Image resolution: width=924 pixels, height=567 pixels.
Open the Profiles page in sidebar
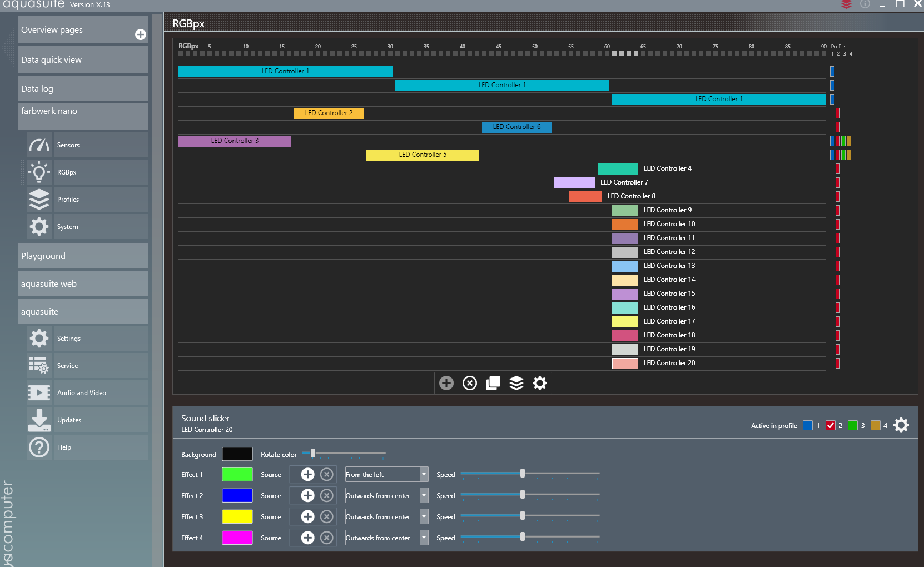(x=68, y=199)
